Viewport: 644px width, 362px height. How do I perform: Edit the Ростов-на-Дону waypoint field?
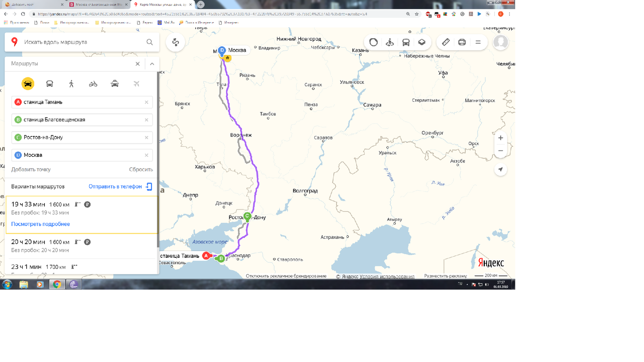[x=82, y=138]
